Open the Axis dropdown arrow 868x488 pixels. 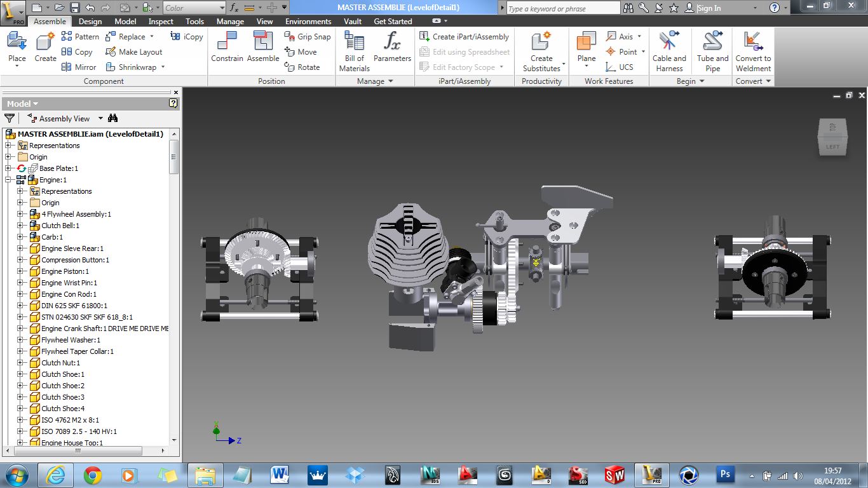pos(639,37)
